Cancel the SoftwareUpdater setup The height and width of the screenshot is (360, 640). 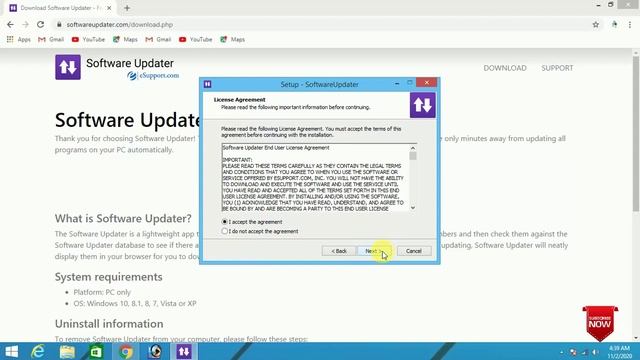tap(413, 251)
